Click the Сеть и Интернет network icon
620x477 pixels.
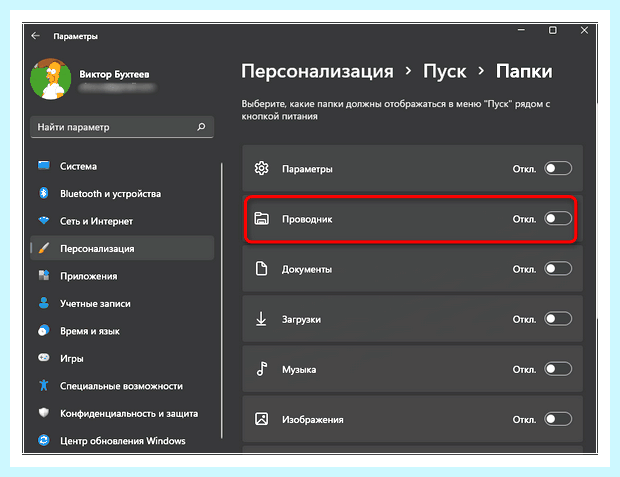[x=44, y=220]
